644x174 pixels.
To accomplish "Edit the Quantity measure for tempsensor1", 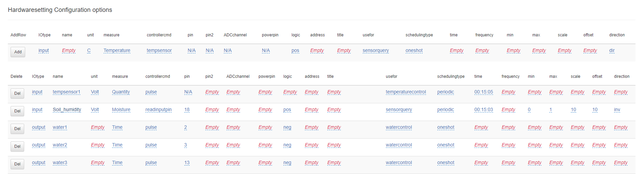I will click(121, 92).
